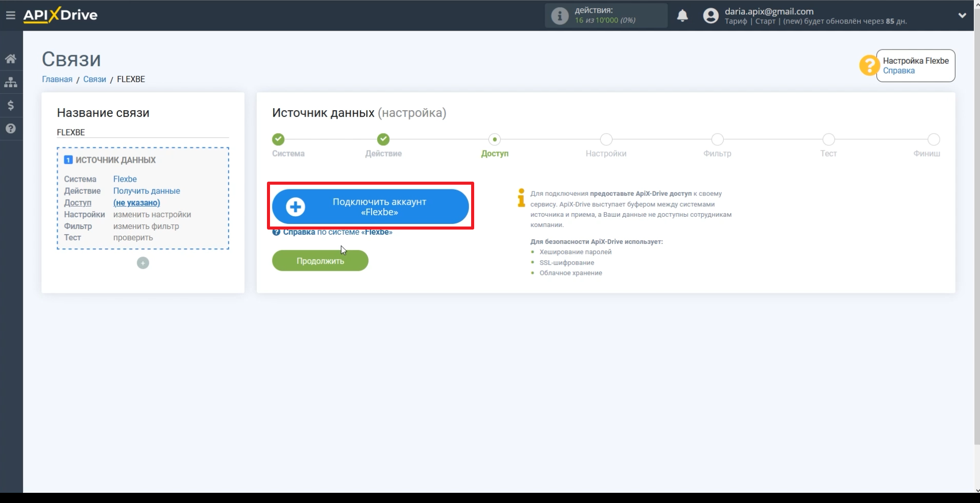Click daria.apix@gmail.com account email
980x503 pixels.
tap(769, 11)
